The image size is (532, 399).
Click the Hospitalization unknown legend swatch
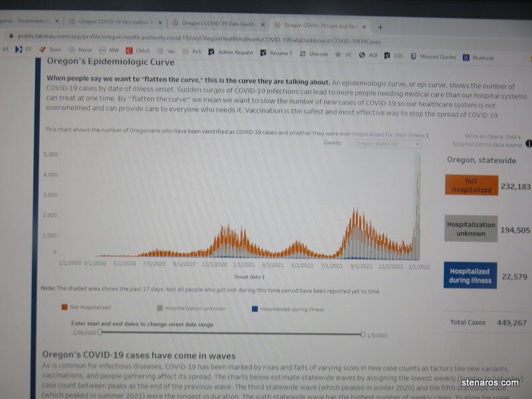160,308
